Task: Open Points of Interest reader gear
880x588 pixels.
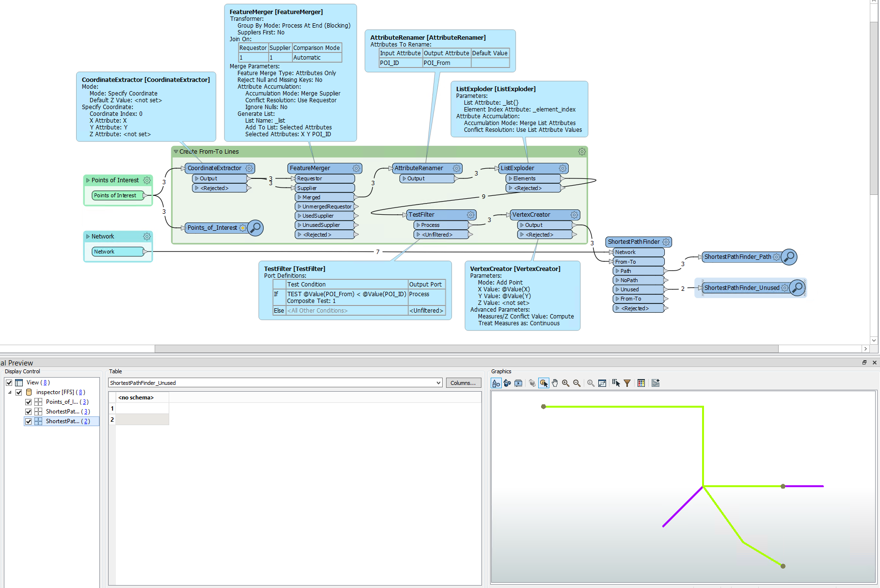Action: click(147, 180)
